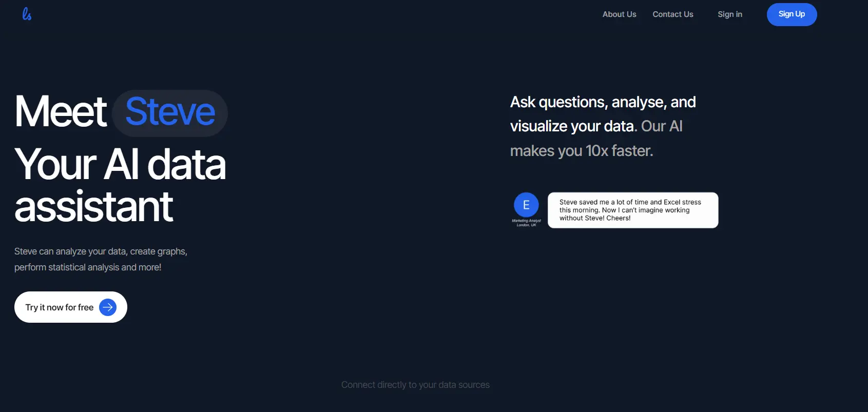The width and height of the screenshot is (868, 412).
Task: Click 'Marketing Analyst London, UK' caption
Action: 526,223
